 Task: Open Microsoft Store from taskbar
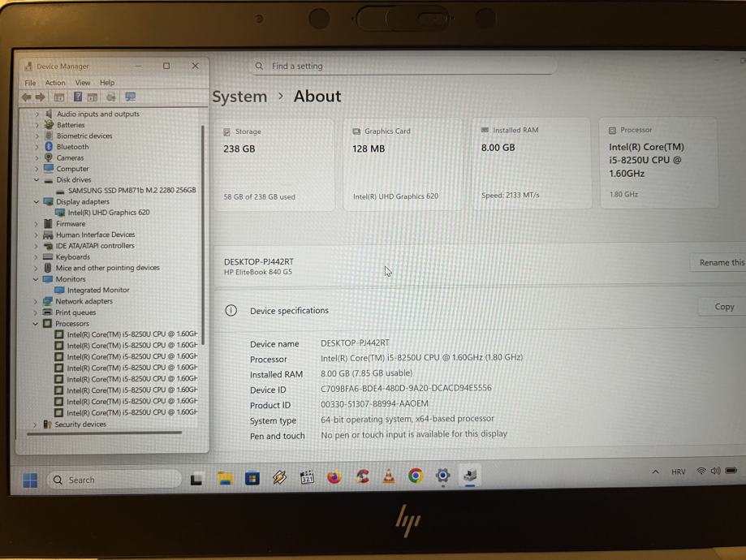252,478
